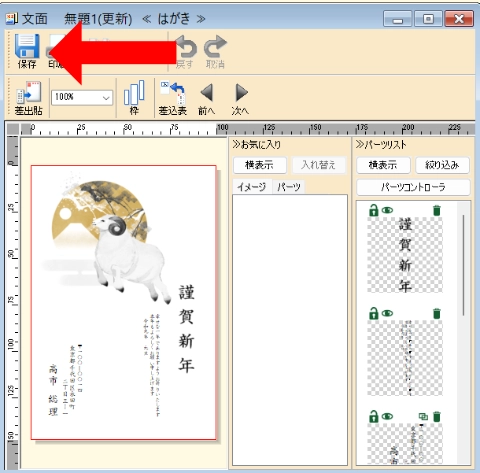Click the 取消 redo arrow icon
This screenshot has width=480, height=473.
tap(215, 47)
